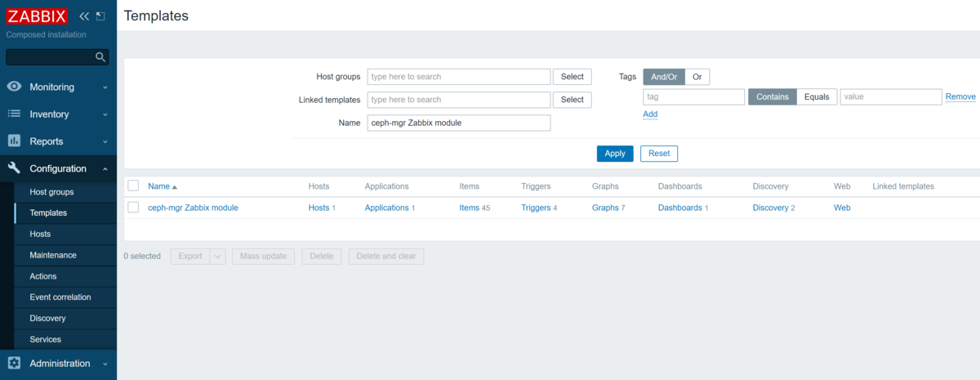Tick the select-all checkbox in header
980x380 pixels.
[x=133, y=186]
